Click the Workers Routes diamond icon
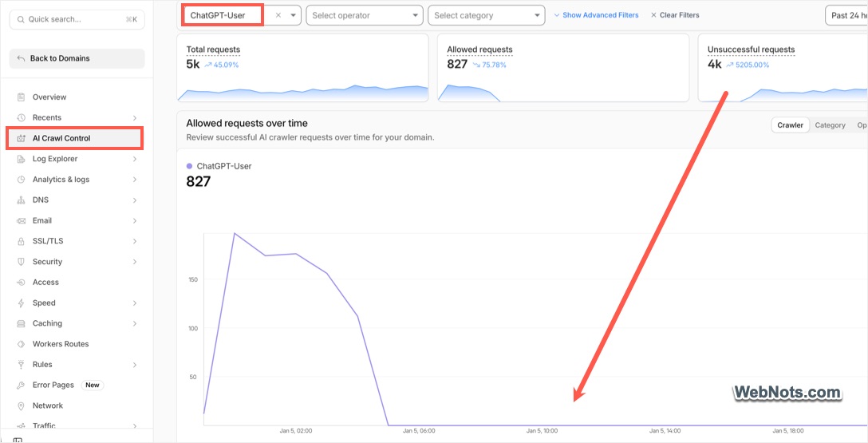The image size is (868, 443). [x=21, y=344]
